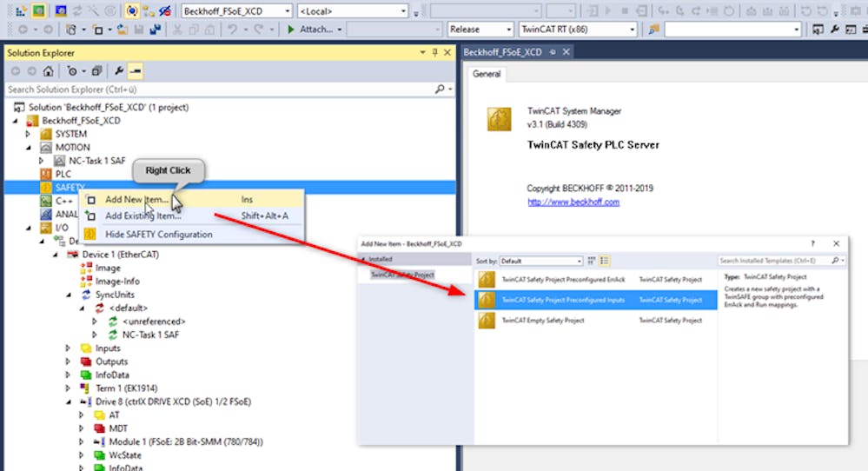Choose Add Existing Item... from context menu

[x=193, y=216]
